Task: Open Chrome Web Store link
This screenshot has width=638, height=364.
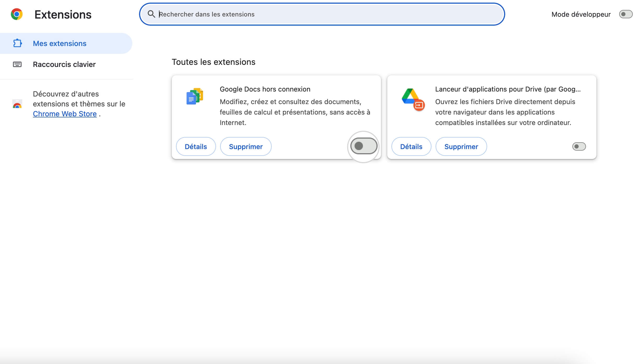Action: tap(65, 114)
